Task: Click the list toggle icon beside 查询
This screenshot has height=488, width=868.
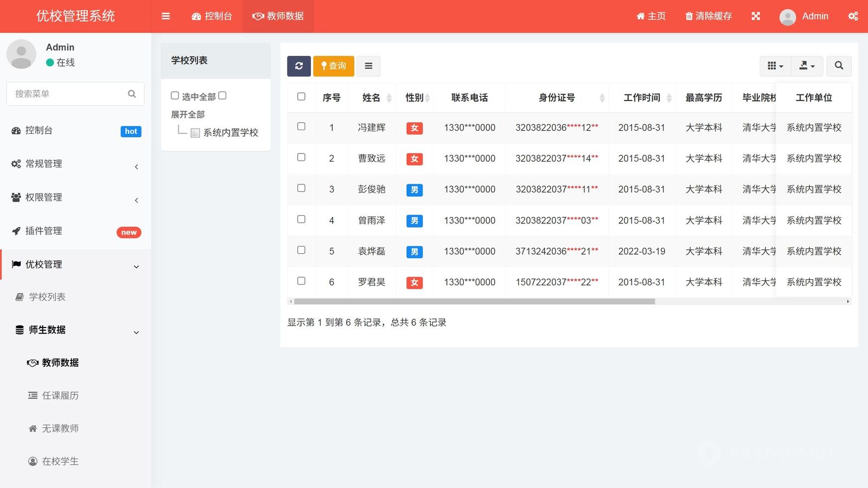Action: pos(368,66)
